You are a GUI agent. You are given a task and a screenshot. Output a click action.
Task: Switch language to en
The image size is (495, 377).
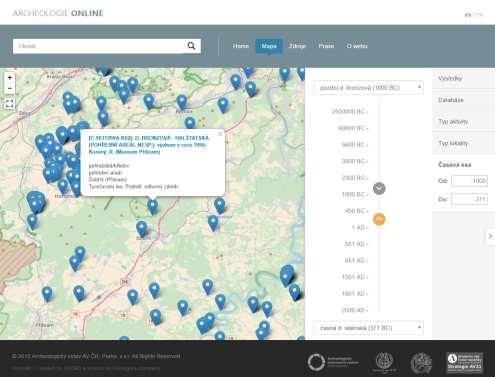coord(479,15)
